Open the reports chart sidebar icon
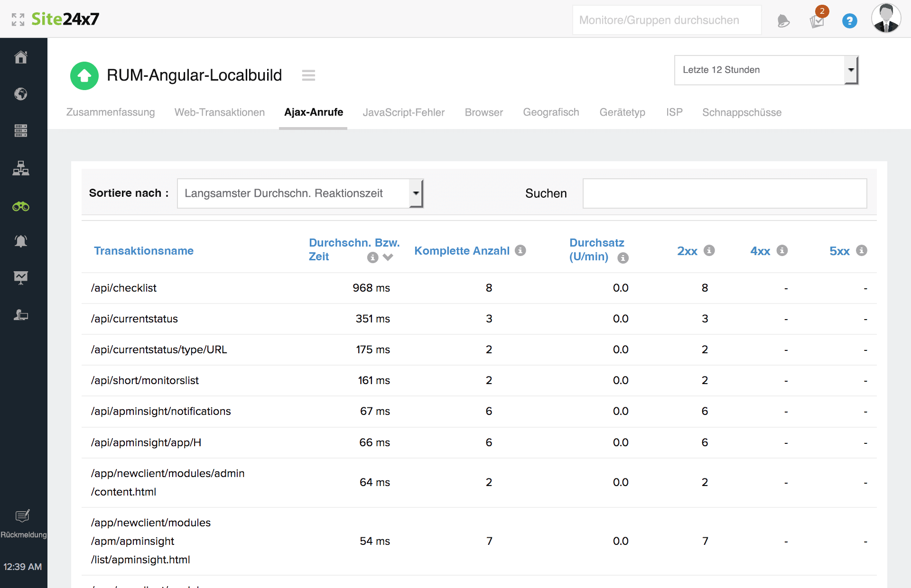Screen dimensions: 911x588 (21, 277)
